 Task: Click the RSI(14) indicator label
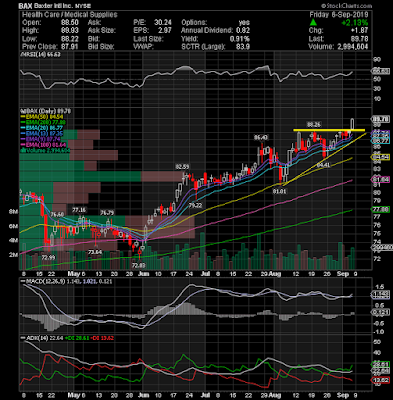point(41,54)
